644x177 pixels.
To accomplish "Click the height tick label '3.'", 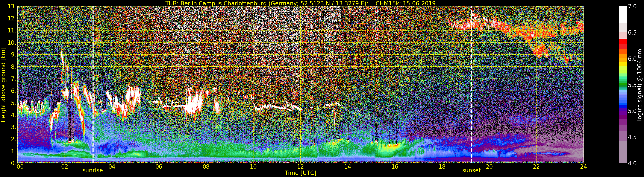I will pyautogui.click(x=14, y=127).
